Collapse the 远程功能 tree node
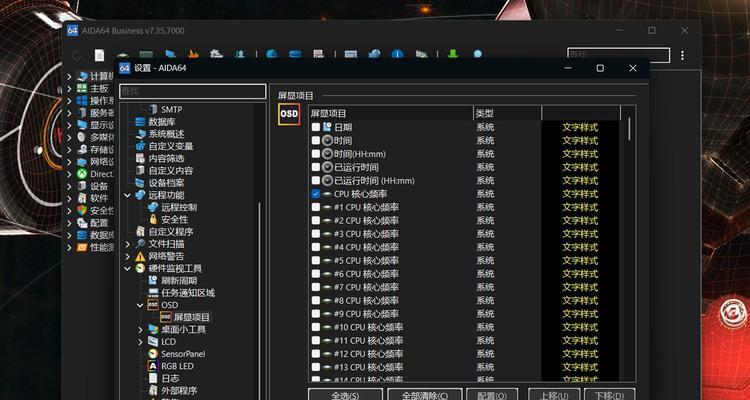Screen dimensions: 750x400 [x=127, y=195]
